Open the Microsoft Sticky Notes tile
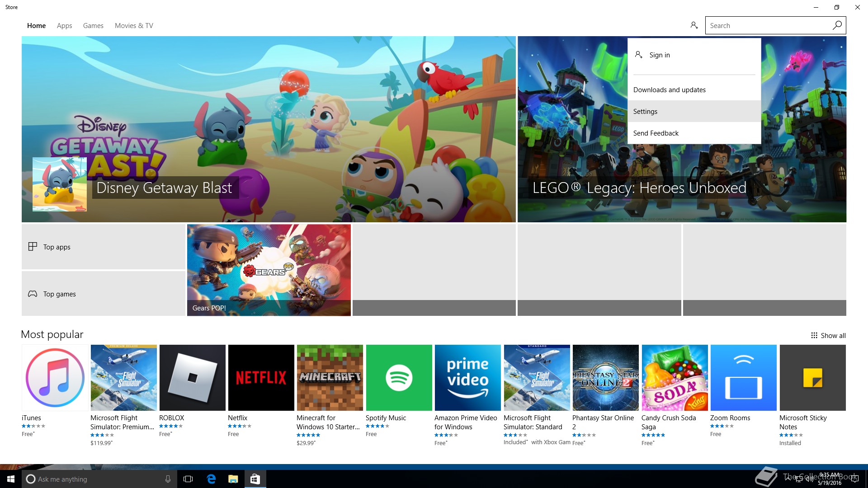Screen dimensions: 868x488 [x=813, y=378]
